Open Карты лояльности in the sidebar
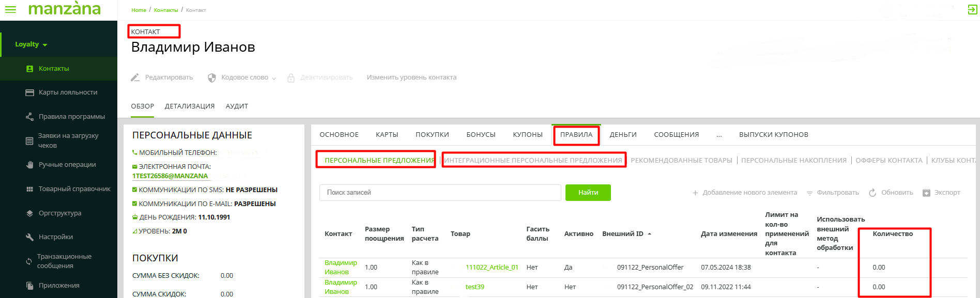 (68, 92)
